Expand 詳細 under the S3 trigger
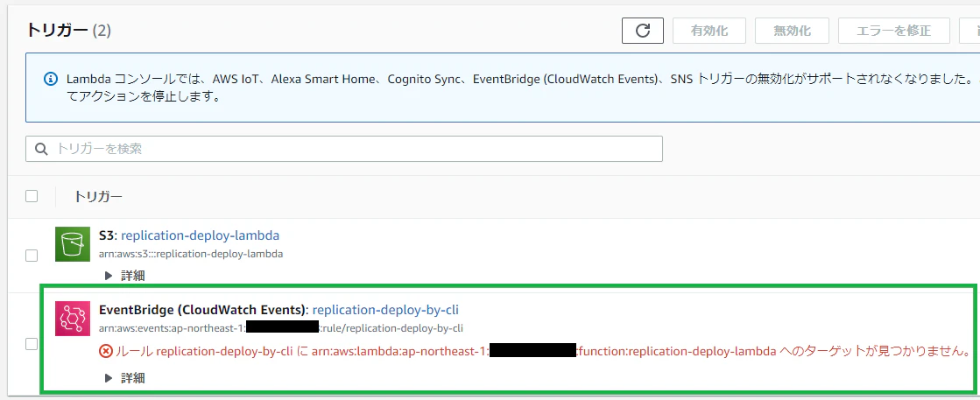The width and height of the screenshot is (980, 400). [x=125, y=276]
